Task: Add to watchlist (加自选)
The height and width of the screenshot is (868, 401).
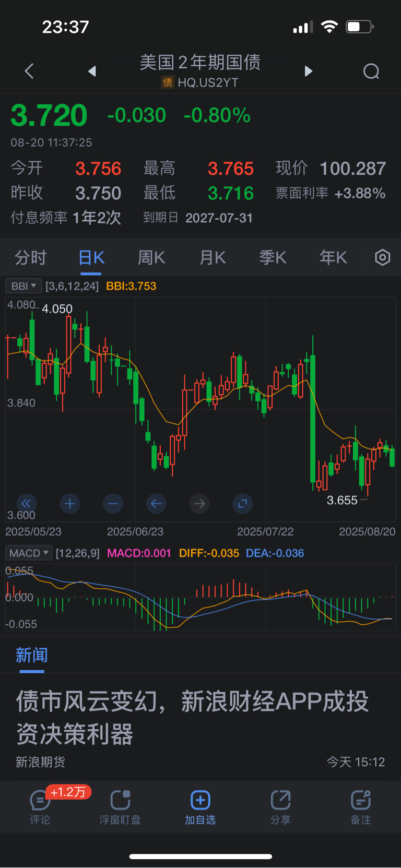Action: (200, 807)
